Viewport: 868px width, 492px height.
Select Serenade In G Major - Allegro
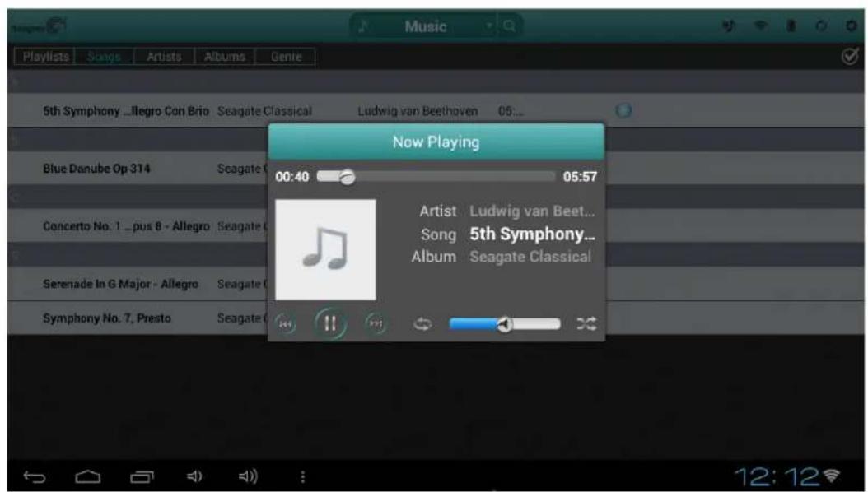click(x=120, y=284)
